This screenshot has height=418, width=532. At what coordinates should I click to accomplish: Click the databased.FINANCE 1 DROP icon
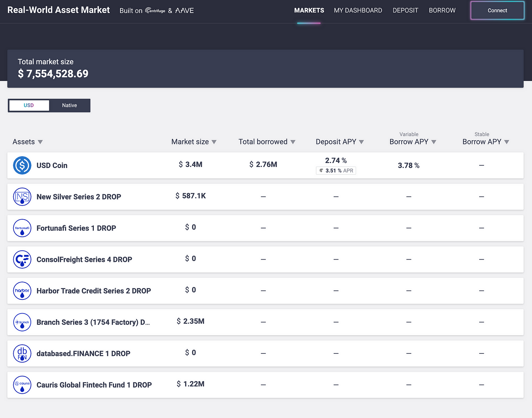point(22,353)
